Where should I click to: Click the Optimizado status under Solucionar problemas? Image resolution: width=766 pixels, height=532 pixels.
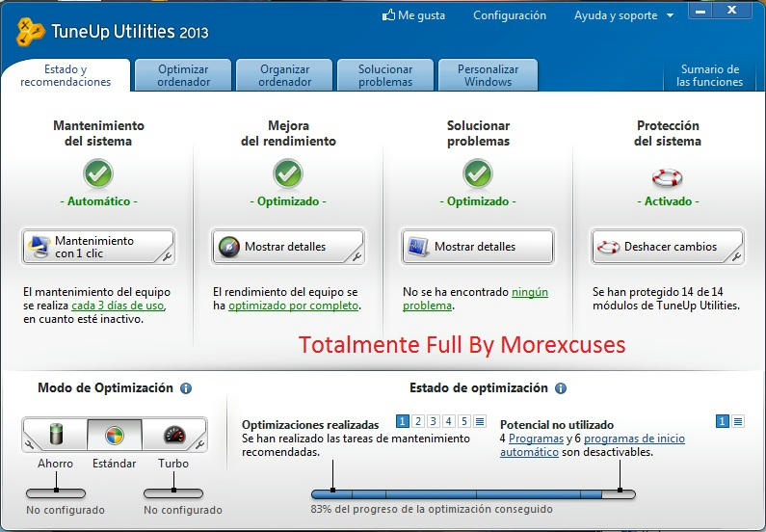[x=478, y=201]
